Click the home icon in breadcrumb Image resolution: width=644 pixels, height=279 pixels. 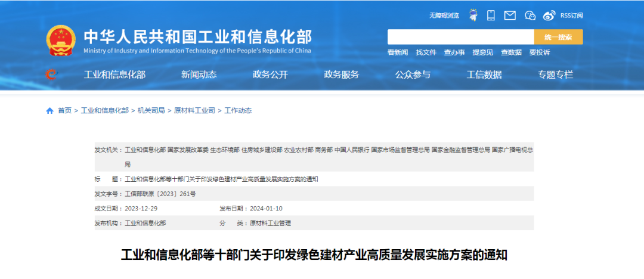coord(49,110)
